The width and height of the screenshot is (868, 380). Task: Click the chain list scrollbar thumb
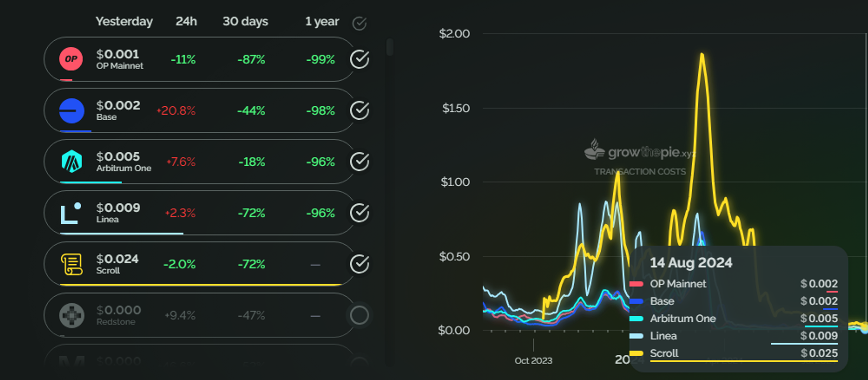coord(390,47)
